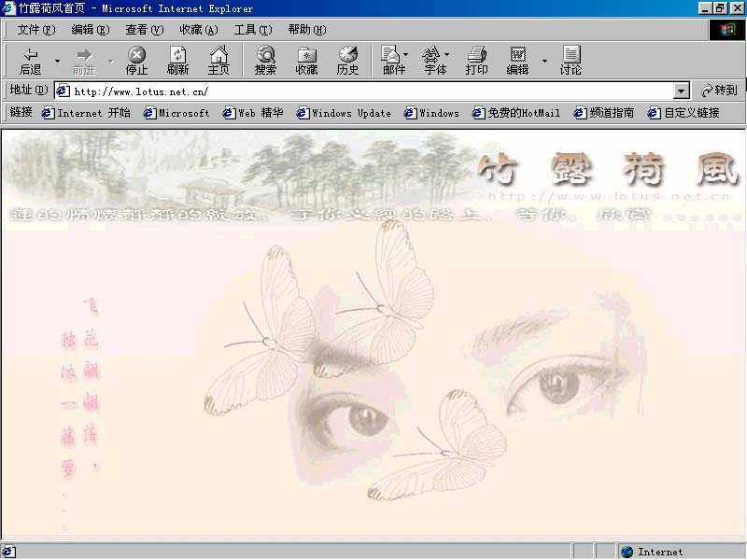Open the 讨论 (Discuss) icon
Viewport: 747px width, 560px height.
(570, 59)
